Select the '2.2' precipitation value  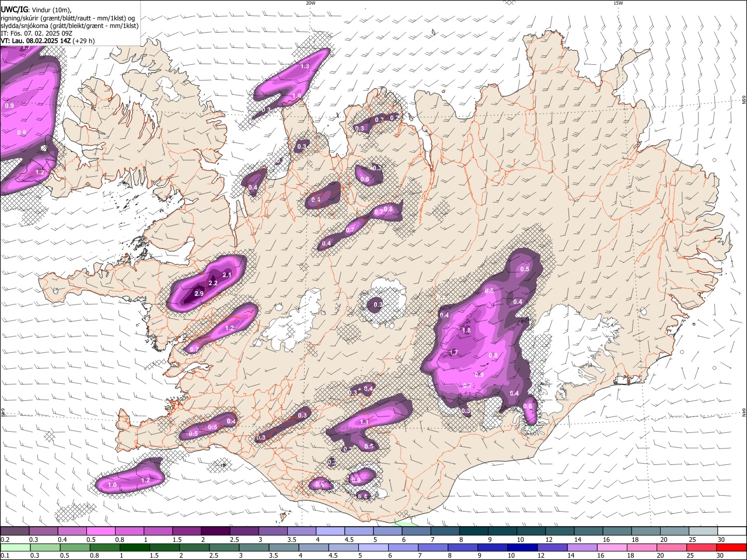[213, 283]
